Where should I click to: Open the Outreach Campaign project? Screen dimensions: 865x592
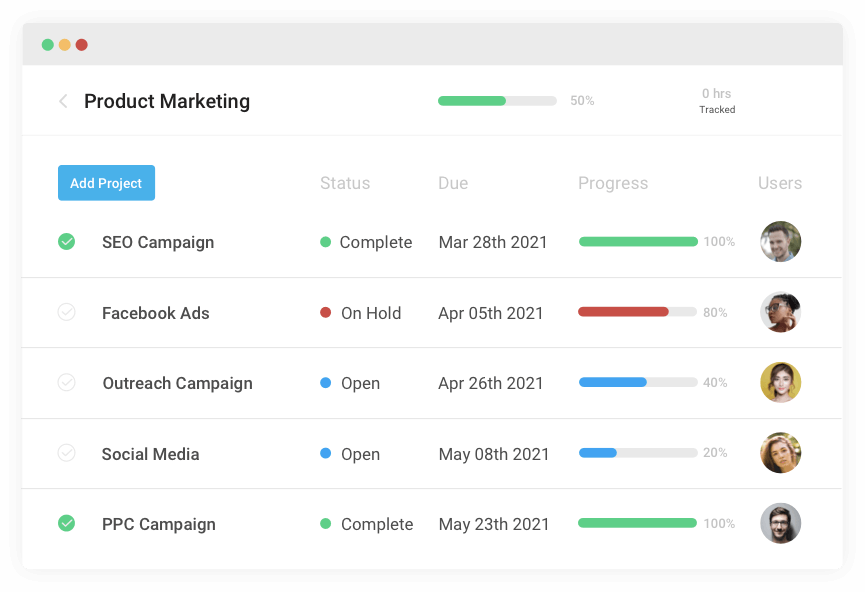point(177,383)
